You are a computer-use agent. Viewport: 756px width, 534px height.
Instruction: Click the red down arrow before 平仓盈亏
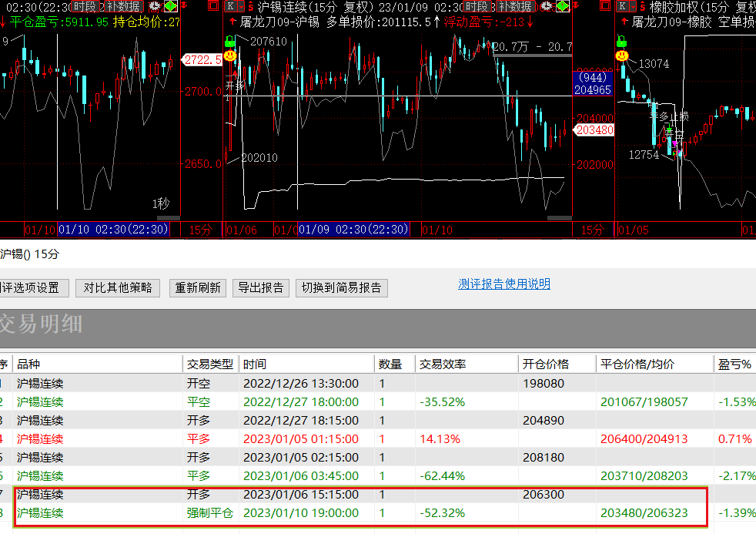(3, 22)
